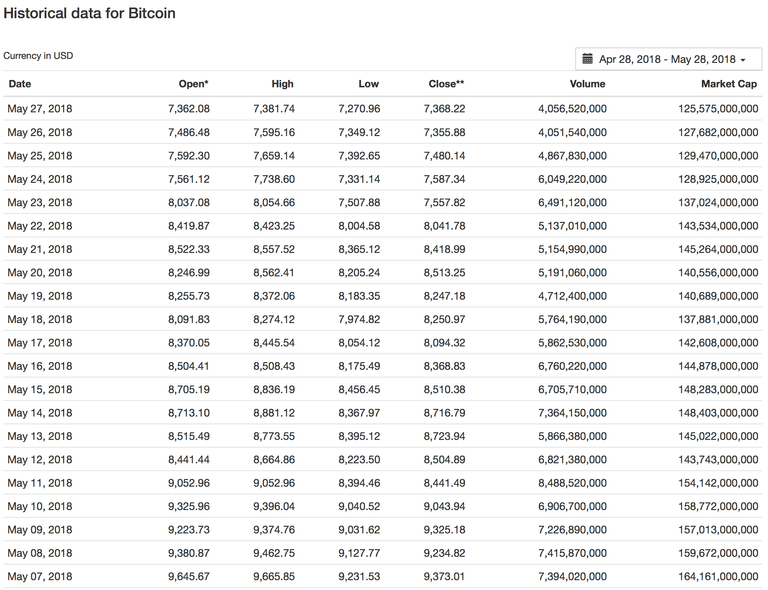The height and width of the screenshot is (590, 768).
Task: Select the May 15, 2018 date cell
Action: coord(40,390)
